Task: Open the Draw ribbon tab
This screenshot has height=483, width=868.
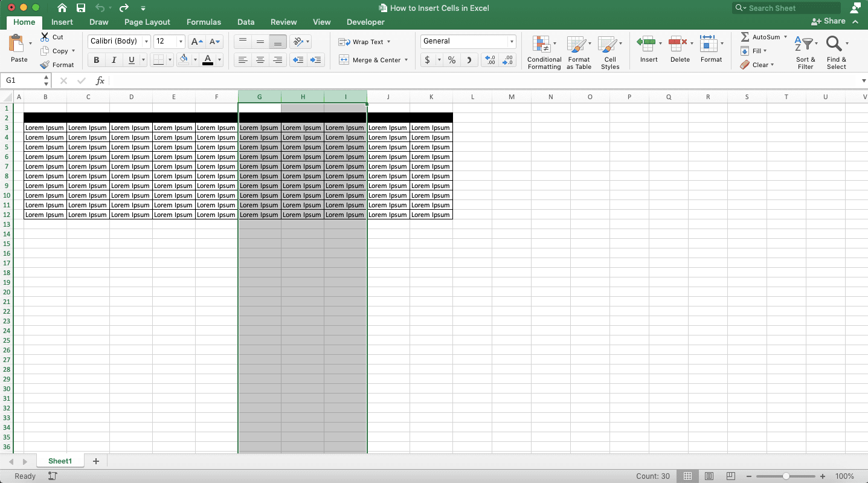Action: point(99,22)
